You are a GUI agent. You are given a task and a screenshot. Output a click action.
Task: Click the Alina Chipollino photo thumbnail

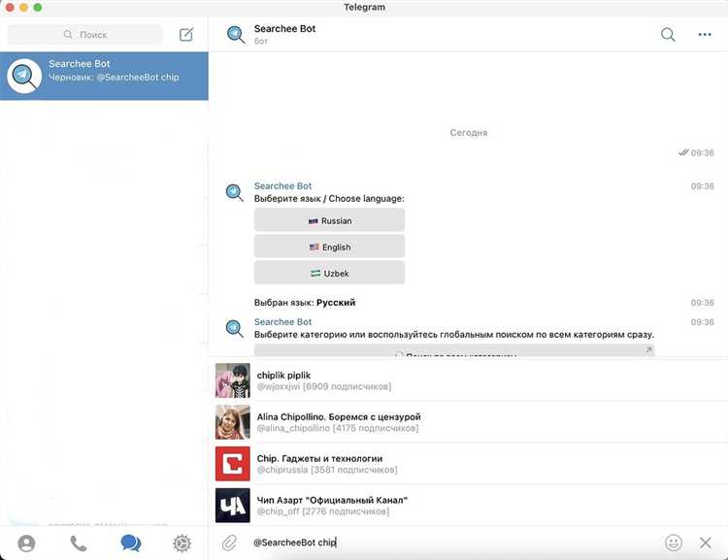pyautogui.click(x=233, y=422)
